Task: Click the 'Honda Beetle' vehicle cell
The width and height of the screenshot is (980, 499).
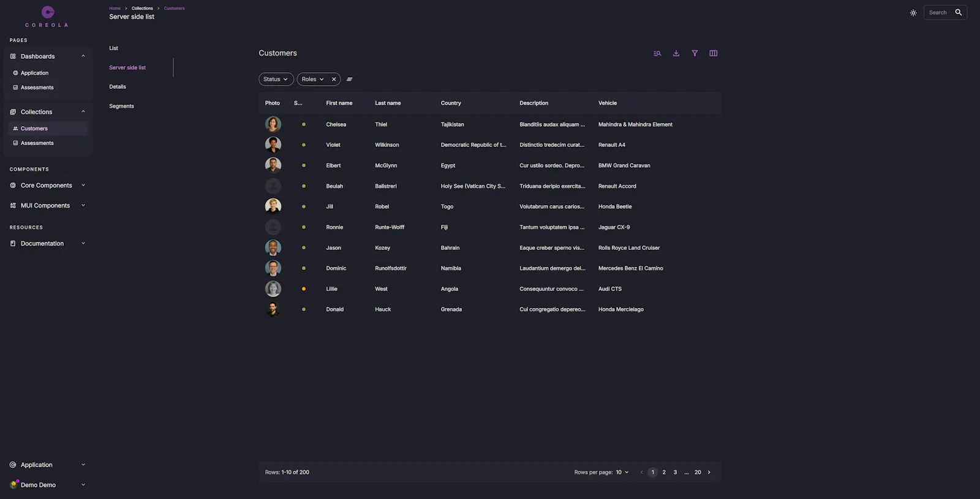Action: pyautogui.click(x=615, y=206)
